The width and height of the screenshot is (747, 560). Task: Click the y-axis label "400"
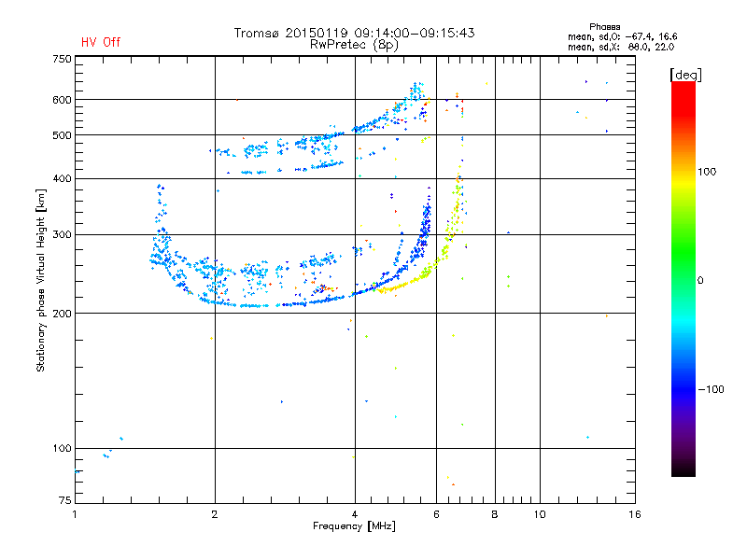click(62, 179)
